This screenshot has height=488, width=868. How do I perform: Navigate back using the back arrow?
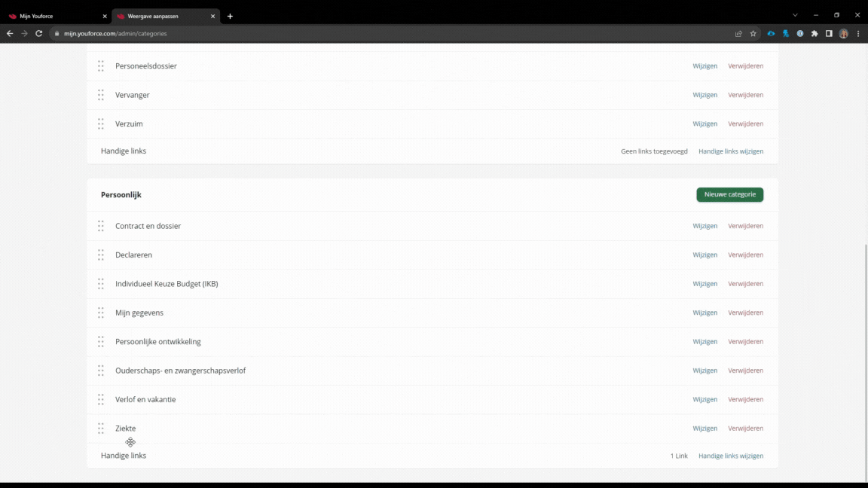tap(10, 33)
